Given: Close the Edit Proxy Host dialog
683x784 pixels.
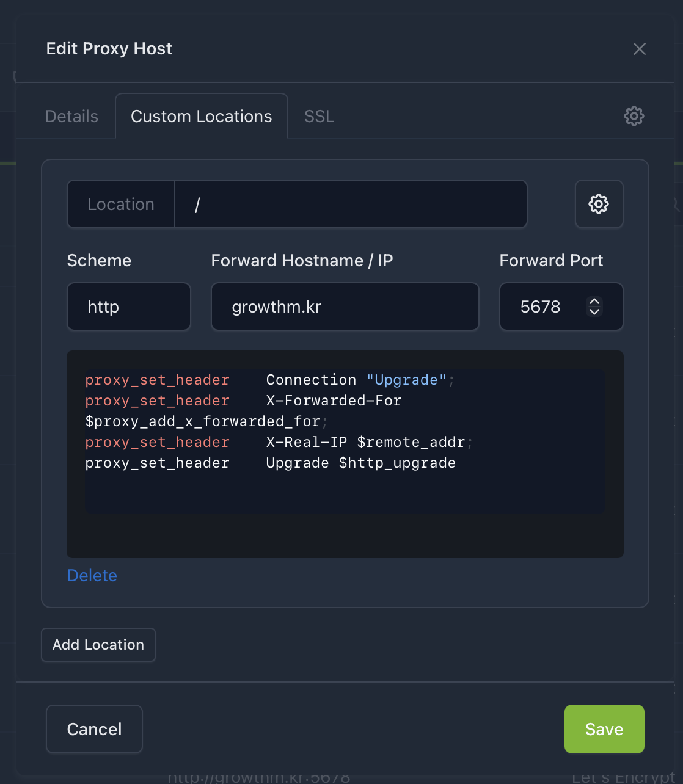Looking at the screenshot, I should pos(639,49).
